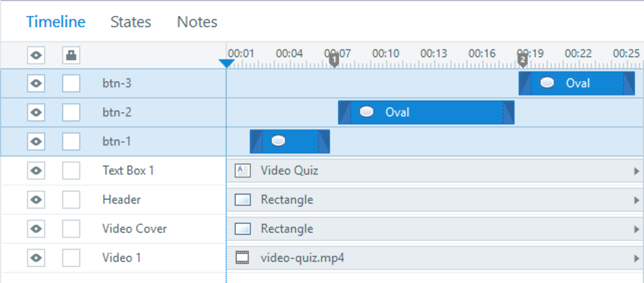Click the rectangle icon in Video Cover row
Image resolution: width=644 pixels, height=283 pixels.
pos(243,229)
